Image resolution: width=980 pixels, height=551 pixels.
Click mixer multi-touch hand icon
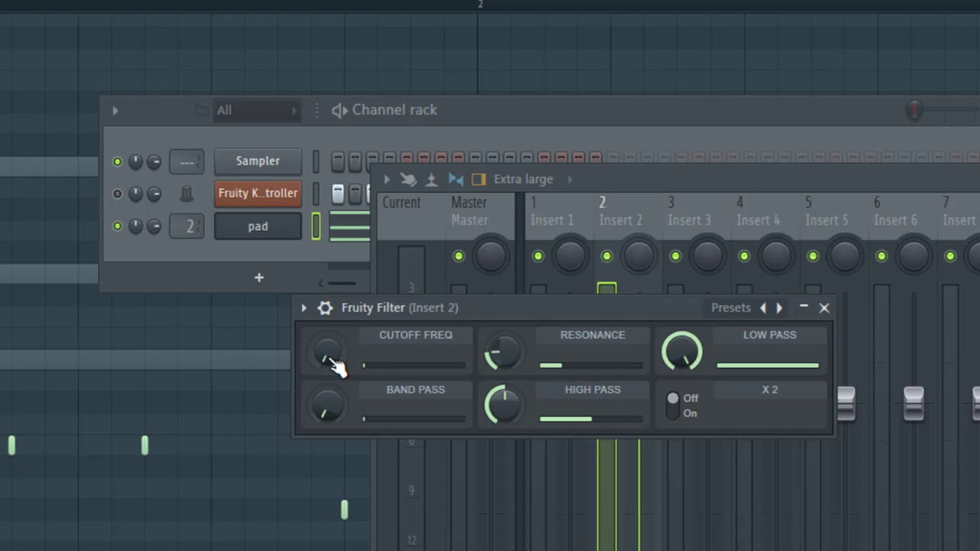point(409,179)
